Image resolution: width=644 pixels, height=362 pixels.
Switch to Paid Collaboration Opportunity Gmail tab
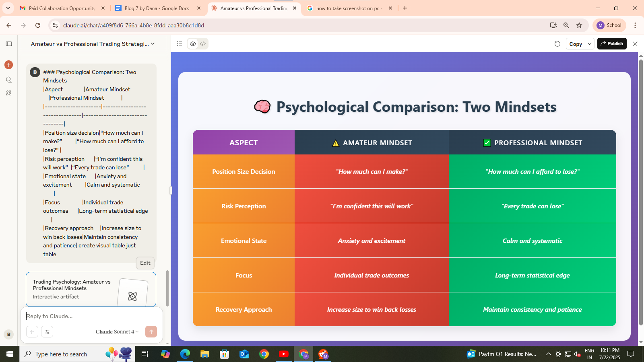pyautogui.click(x=62, y=8)
